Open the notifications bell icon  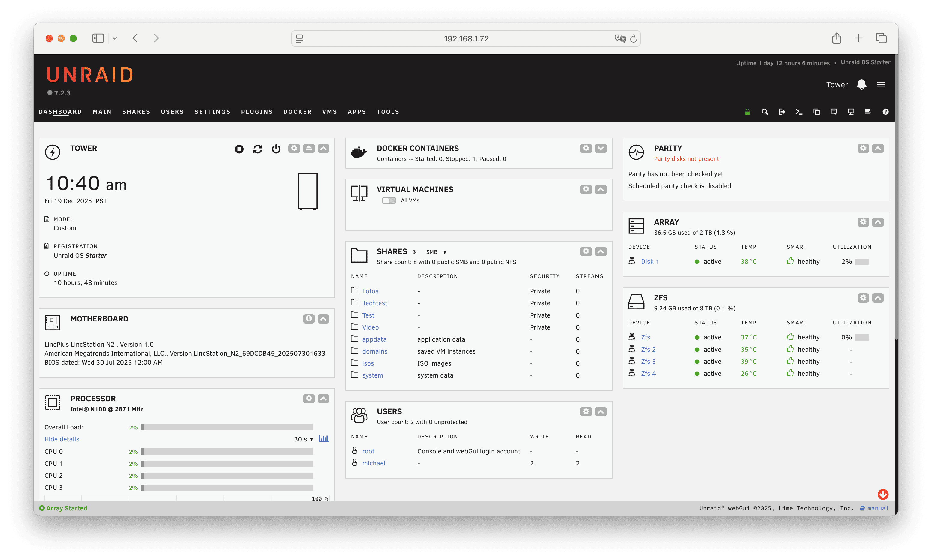coord(861,85)
